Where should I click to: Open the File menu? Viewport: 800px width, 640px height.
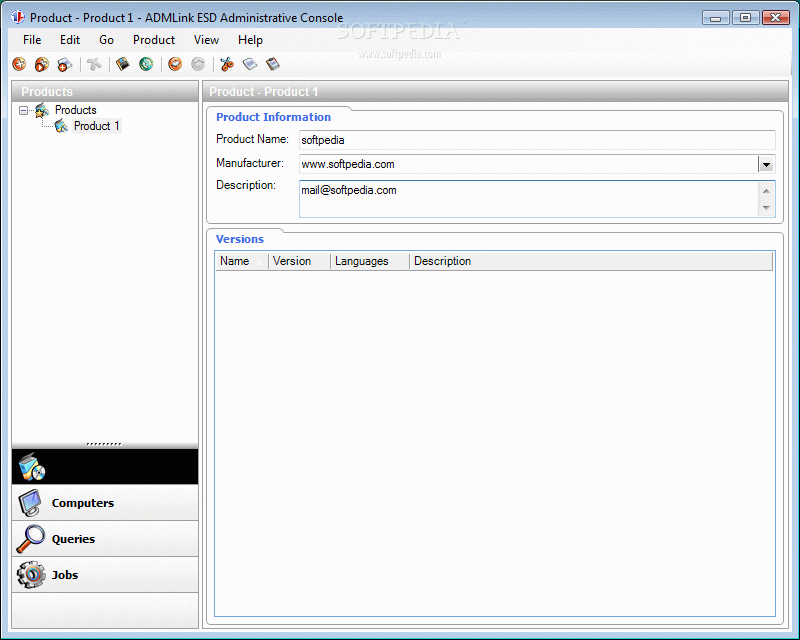[32, 40]
